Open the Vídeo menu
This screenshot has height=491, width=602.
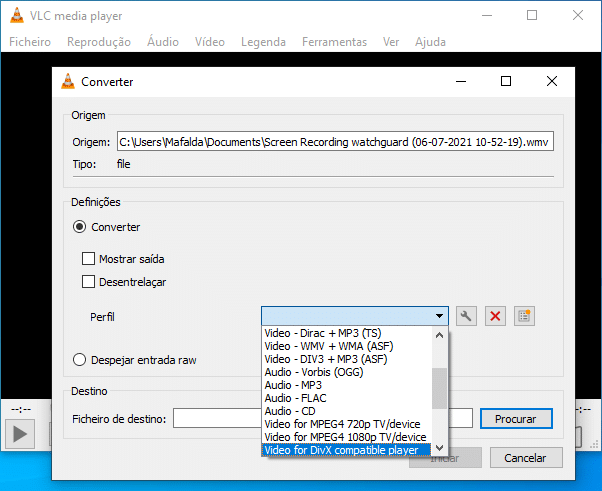[x=210, y=41]
